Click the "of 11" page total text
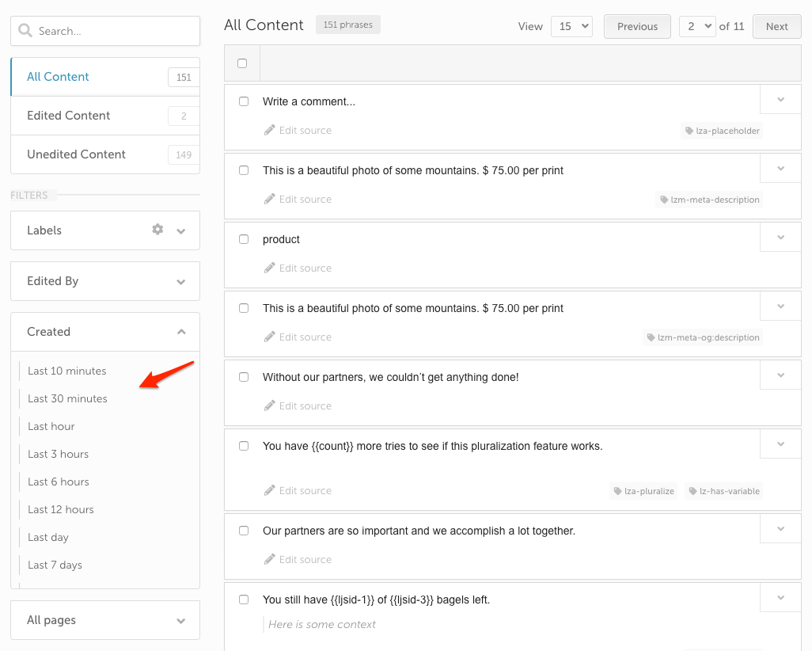This screenshot has width=812, height=651. pyautogui.click(x=732, y=26)
